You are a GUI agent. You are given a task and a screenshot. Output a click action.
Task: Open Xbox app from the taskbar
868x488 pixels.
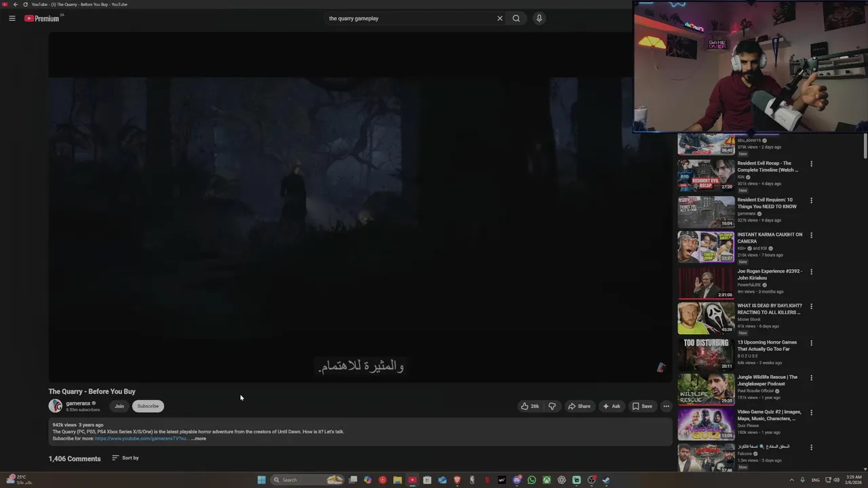[547, 480]
